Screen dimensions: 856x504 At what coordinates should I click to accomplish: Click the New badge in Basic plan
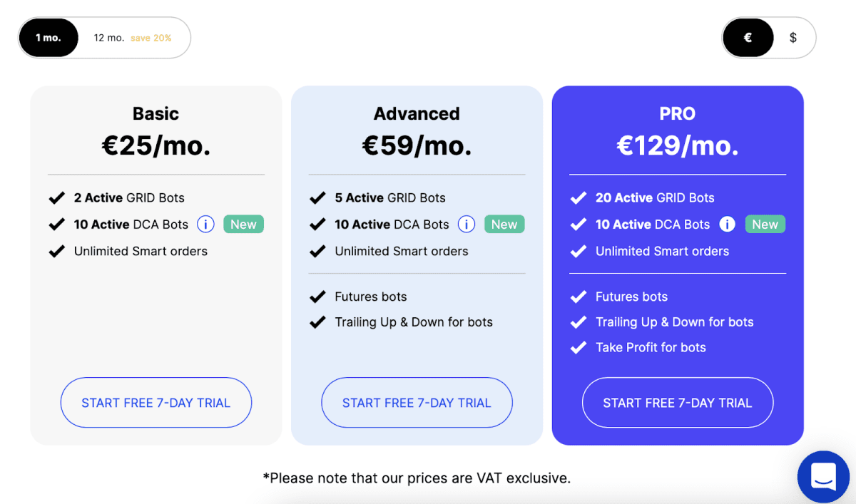click(243, 225)
